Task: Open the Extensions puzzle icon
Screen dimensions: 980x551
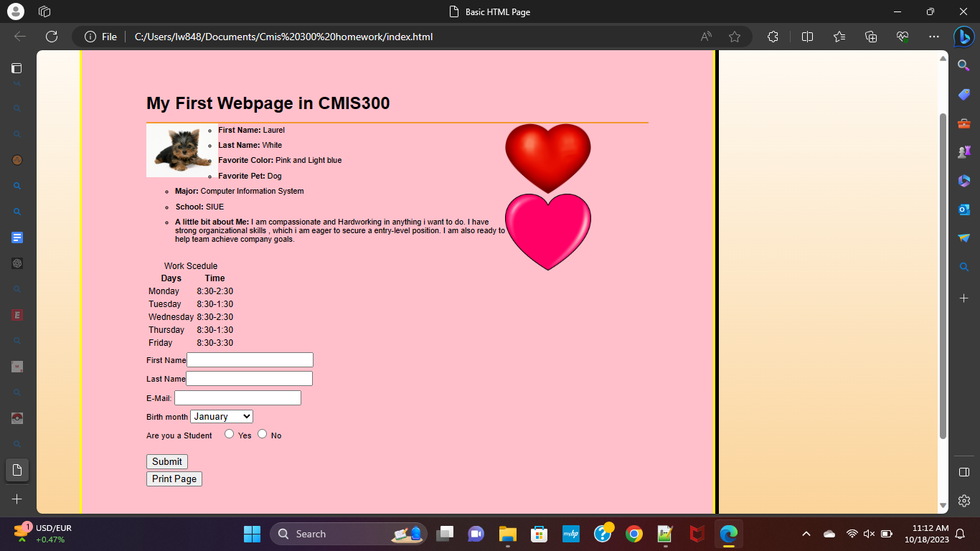Action: [x=773, y=37]
